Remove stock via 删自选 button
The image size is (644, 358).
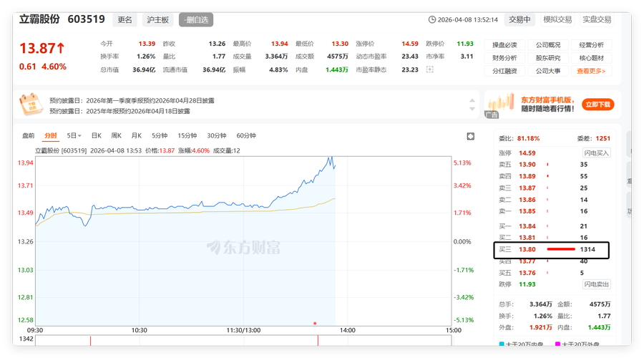[x=196, y=20]
